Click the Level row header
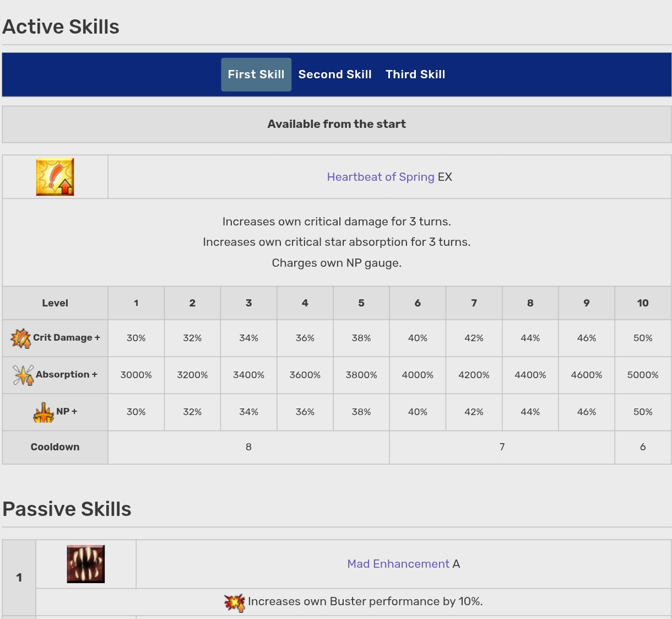Image resolution: width=672 pixels, height=619 pixels. 55,303
